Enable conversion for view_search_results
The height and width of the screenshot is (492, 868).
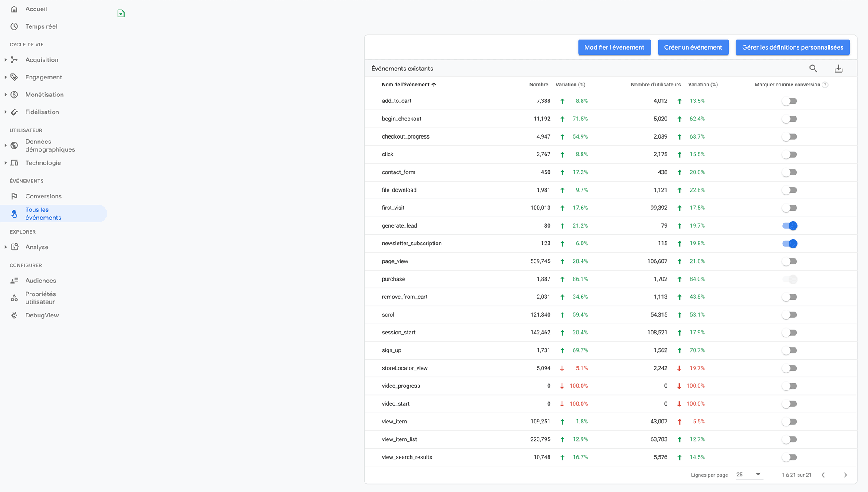789,457
